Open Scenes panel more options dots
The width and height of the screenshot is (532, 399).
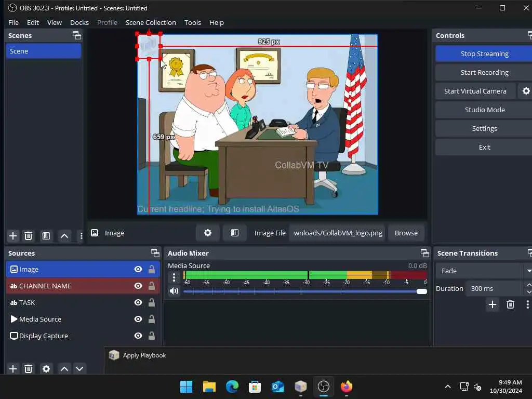pos(81,236)
